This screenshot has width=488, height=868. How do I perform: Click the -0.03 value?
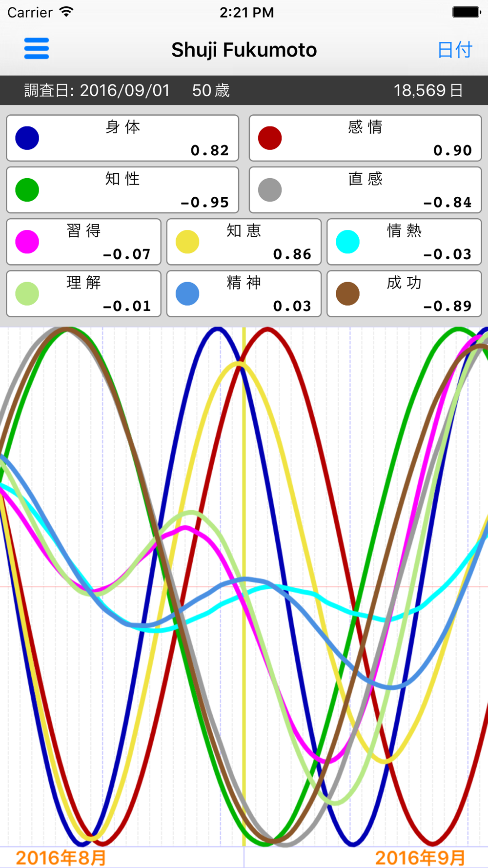coord(447,254)
